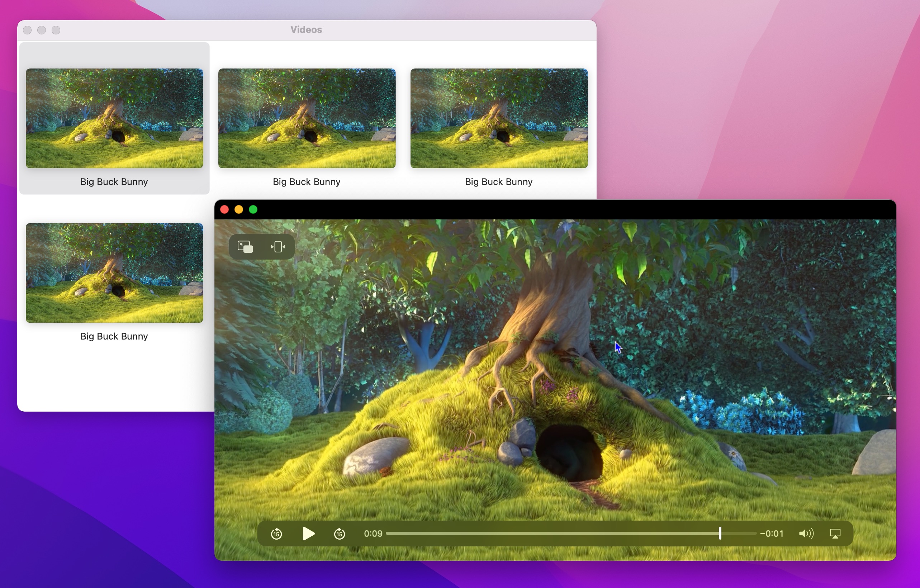Make the player full screen with green button

pos(253,209)
